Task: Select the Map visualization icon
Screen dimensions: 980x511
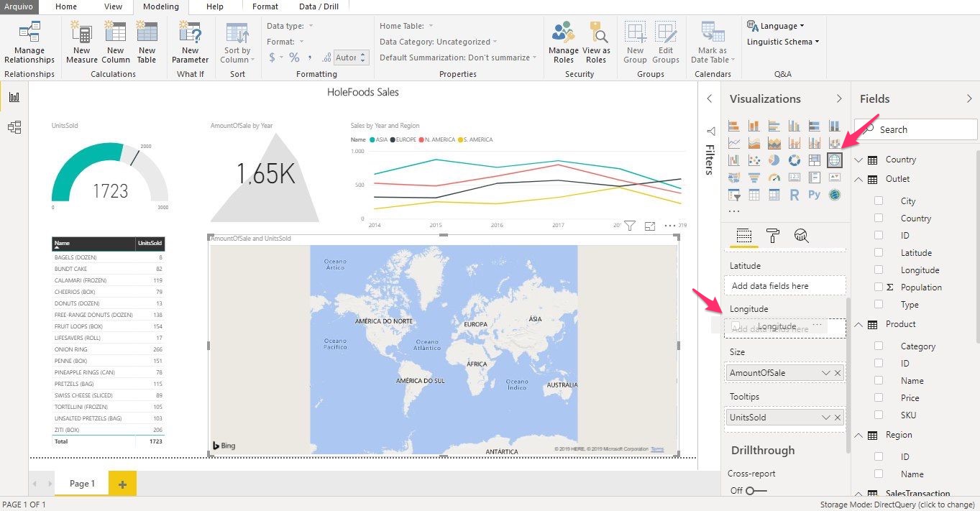Action: [x=834, y=160]
